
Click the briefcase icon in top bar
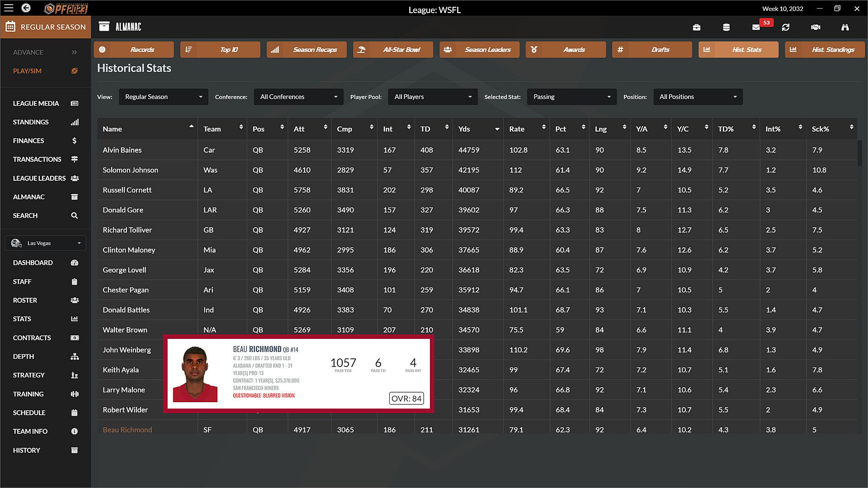point(696,27)
